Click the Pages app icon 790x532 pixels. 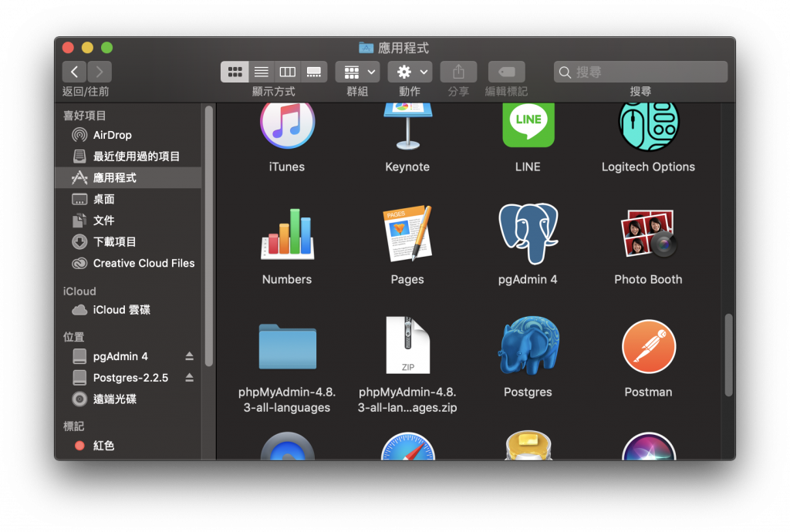click(407, 234)
